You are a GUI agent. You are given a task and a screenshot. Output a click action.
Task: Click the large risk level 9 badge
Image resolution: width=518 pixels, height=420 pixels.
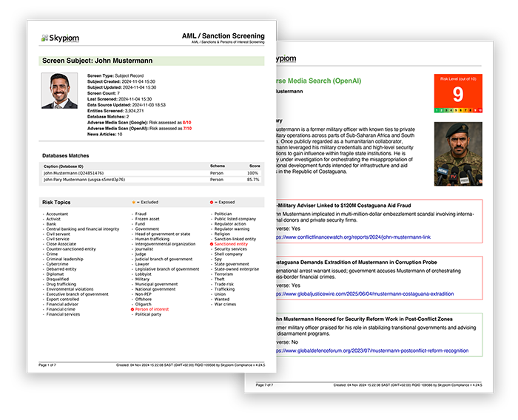tap(458, 93)
